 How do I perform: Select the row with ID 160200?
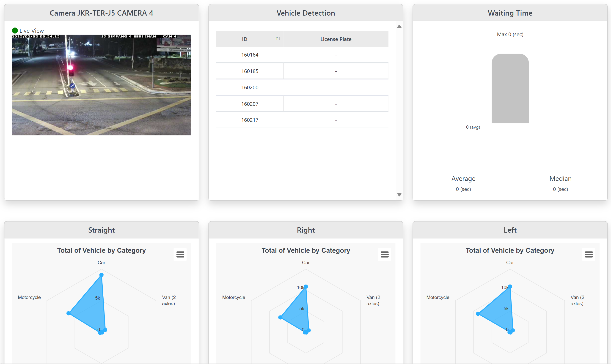pos(302,87)
